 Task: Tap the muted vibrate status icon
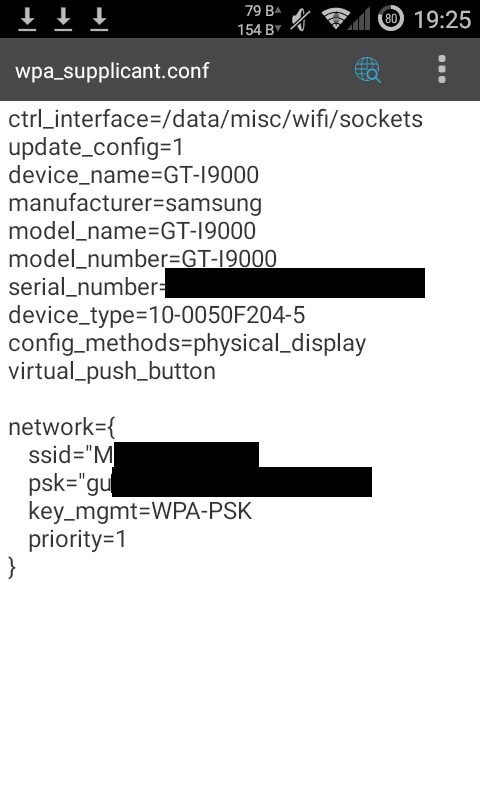[301, 20]
